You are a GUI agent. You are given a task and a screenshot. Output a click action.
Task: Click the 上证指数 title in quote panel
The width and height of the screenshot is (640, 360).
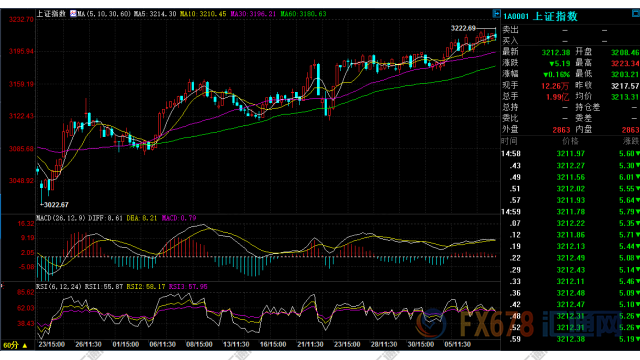click(x=556, y=16)
